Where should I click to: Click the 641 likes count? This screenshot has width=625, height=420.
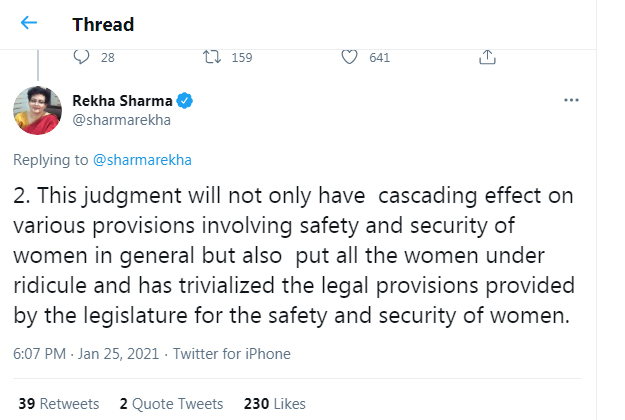379,57
